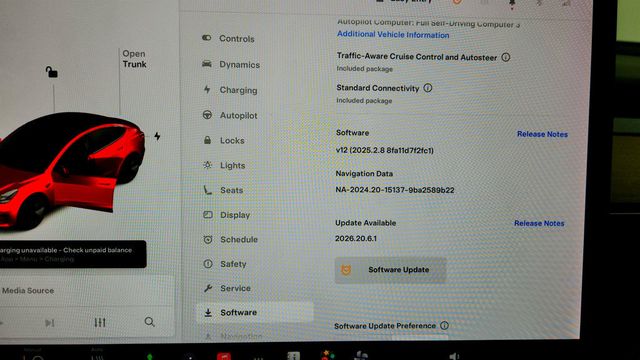
Task: Open Release Notes for current Software
Action: (x=542, y=134)
